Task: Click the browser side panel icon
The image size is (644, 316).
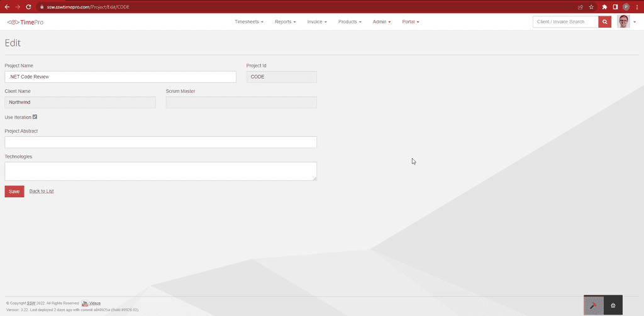Action: pyautogui.click(x=615, y=6)
